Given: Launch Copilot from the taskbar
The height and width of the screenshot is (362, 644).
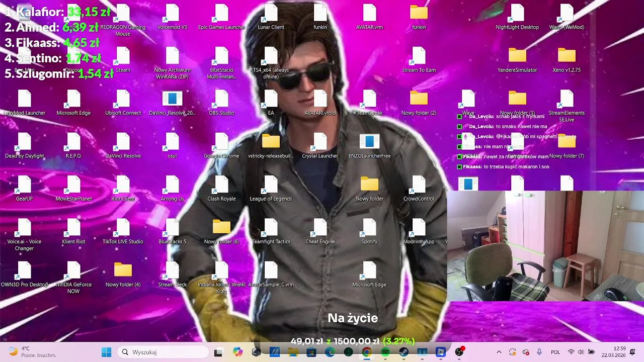Looking at the screenshot, I should 237,352.
